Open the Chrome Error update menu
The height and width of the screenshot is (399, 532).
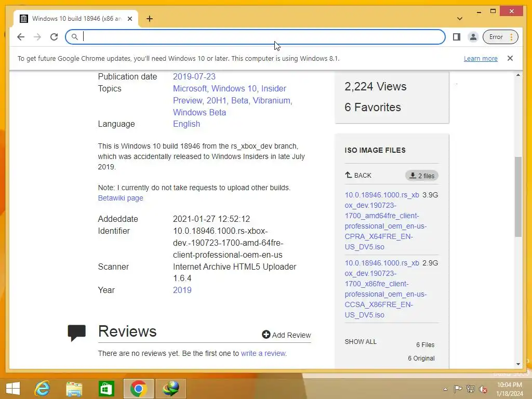tap(500, 37)
